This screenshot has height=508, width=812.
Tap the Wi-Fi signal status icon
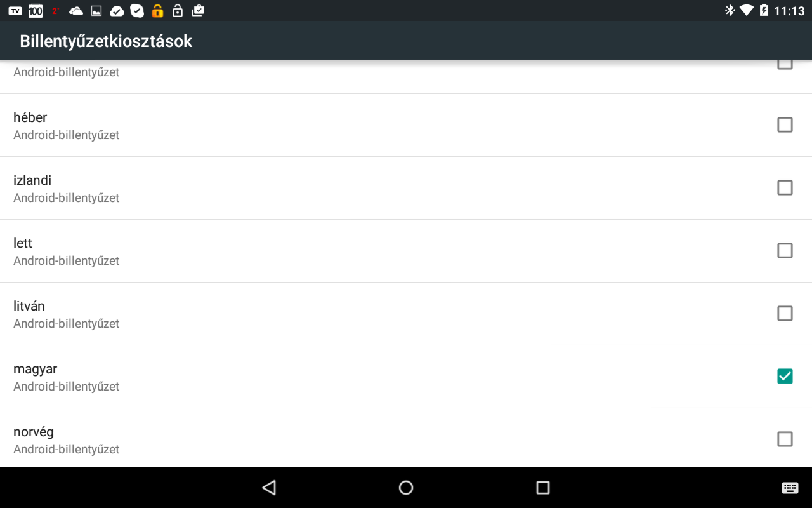click(x=747, y=10)
